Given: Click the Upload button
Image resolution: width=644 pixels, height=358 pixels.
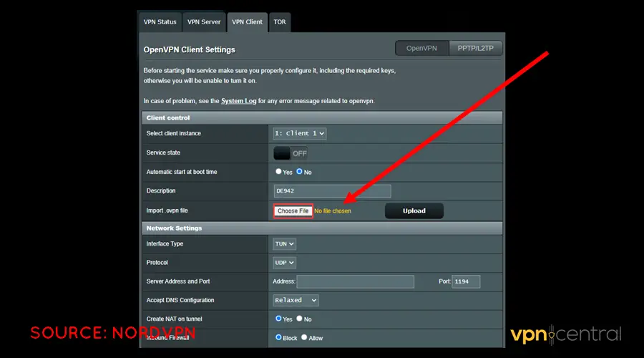Looking at the screenshot, I should coord(414,211).
